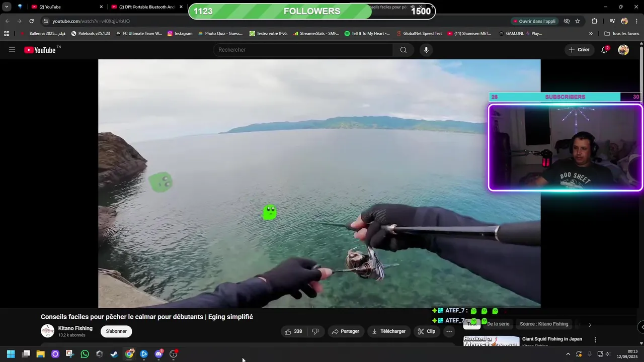The height and width of the screenshot is (362, 644).
Task: Launch File Explorer from the taskbar
Action: pyautogui.click(x=40, y=354)
